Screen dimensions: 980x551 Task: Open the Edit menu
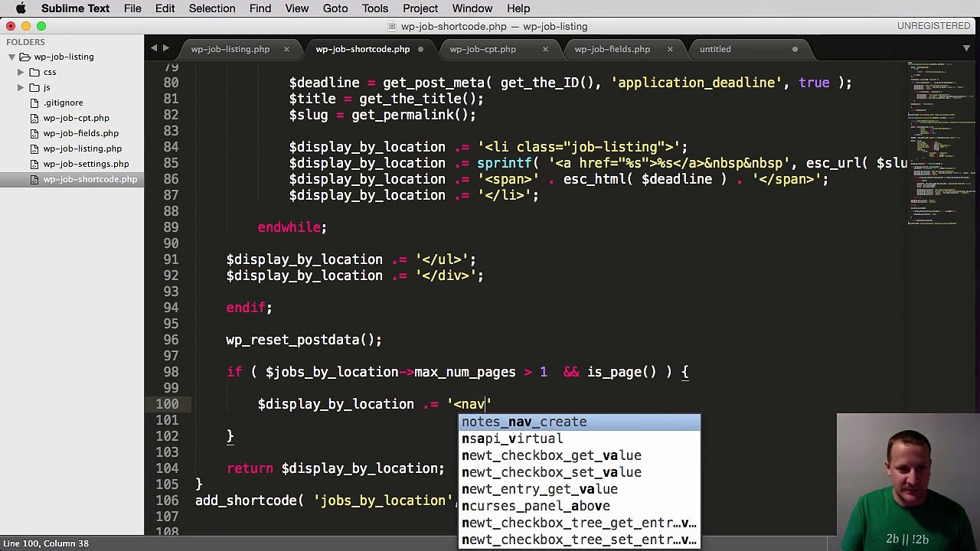coord(165,8)
